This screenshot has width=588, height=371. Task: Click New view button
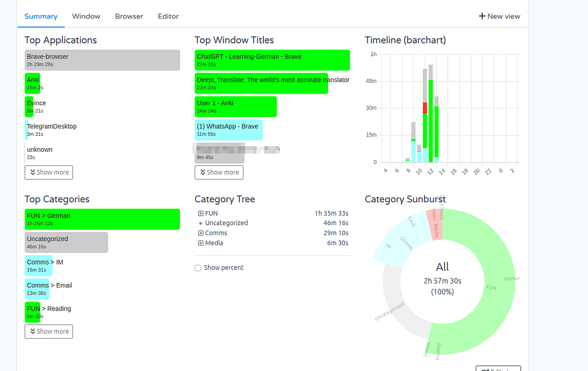click(499, 16)
